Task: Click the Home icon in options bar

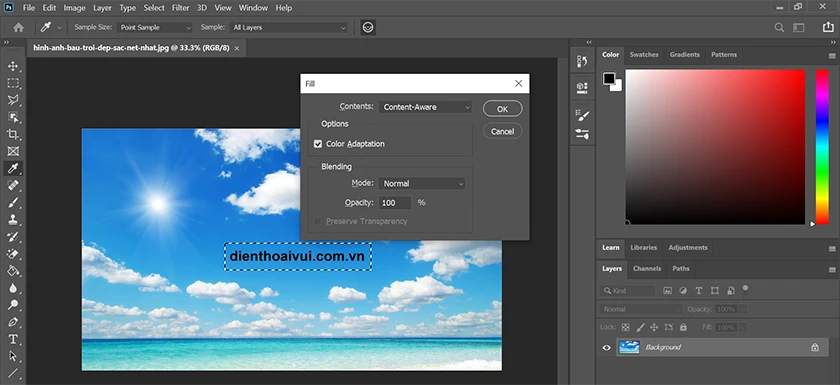Action: coord(18,27)
